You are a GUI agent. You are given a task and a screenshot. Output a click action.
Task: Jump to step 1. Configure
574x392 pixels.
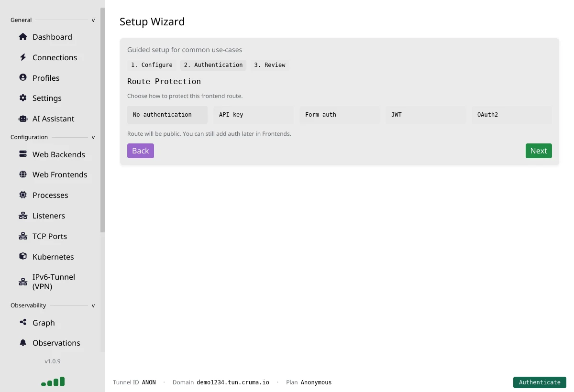pyautogui.click(x=152, y=65)
